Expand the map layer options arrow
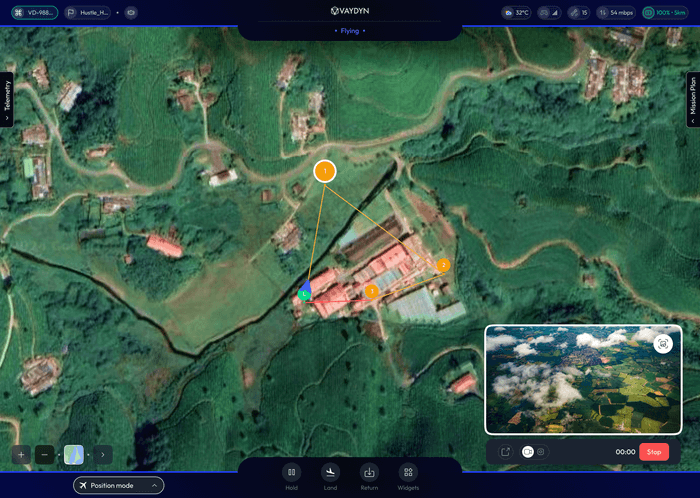 (102, 454)
